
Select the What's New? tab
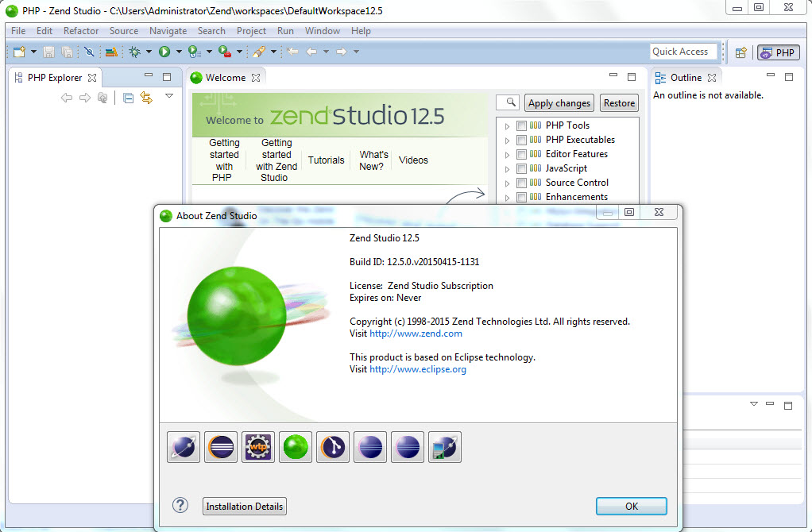[373, 160]
